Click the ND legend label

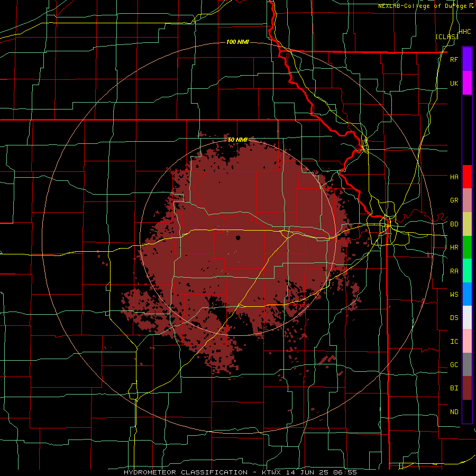click(x=454, y=412)
